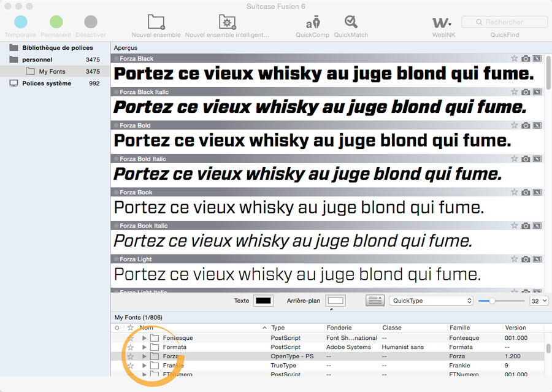Expand the Forza family row
The image size is (552, 392).
pyautogui.click(x=144, y=356)
